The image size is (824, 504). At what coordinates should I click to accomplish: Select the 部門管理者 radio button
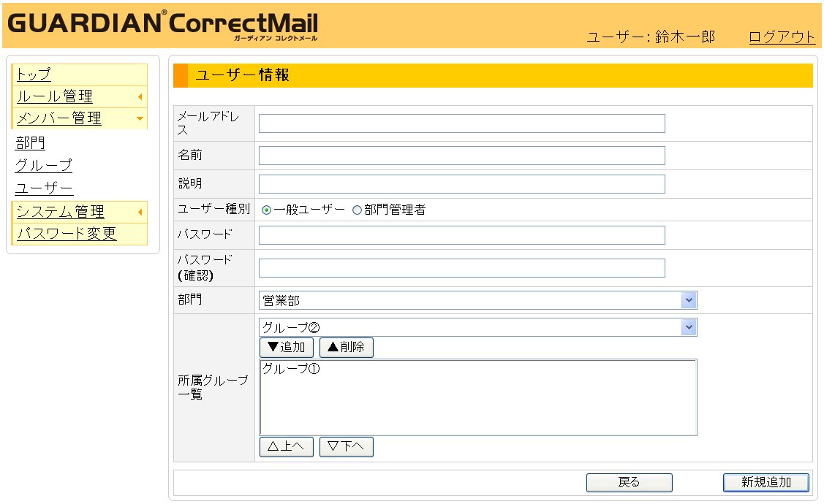[x=357, y=210]
